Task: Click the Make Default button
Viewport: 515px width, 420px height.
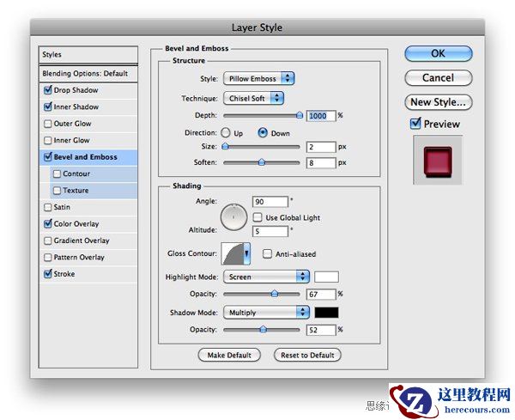Action: [229, 355]
